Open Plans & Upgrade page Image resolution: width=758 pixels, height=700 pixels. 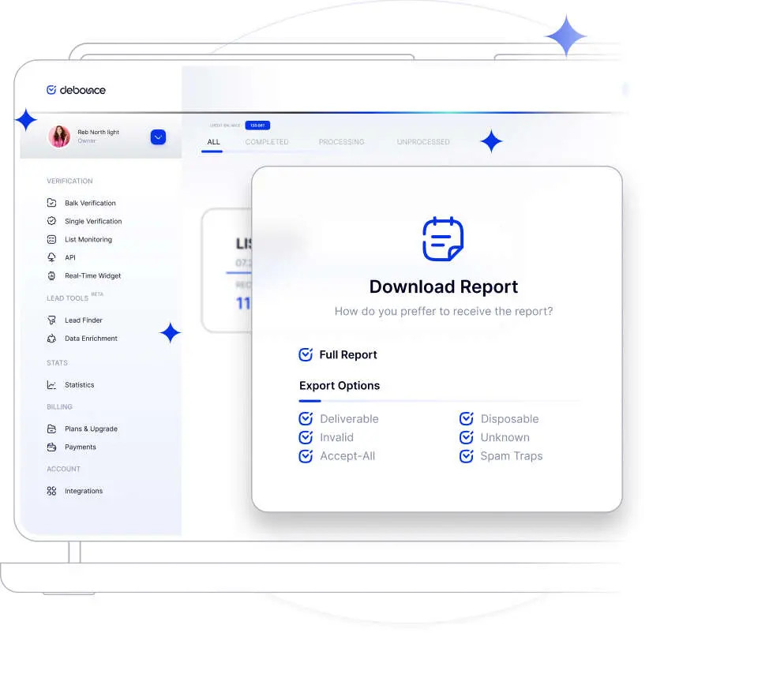click(91, 429)
